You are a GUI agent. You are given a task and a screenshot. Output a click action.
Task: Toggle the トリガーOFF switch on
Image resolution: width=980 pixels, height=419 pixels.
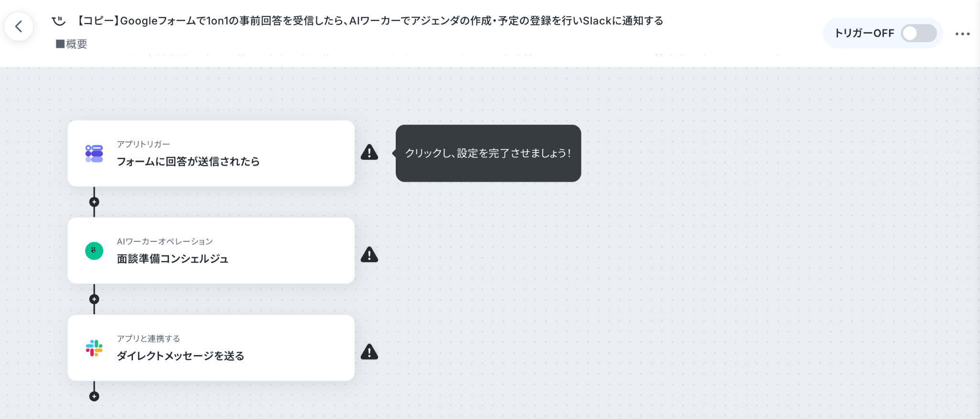pyautogui.click(x=919, y=33)
